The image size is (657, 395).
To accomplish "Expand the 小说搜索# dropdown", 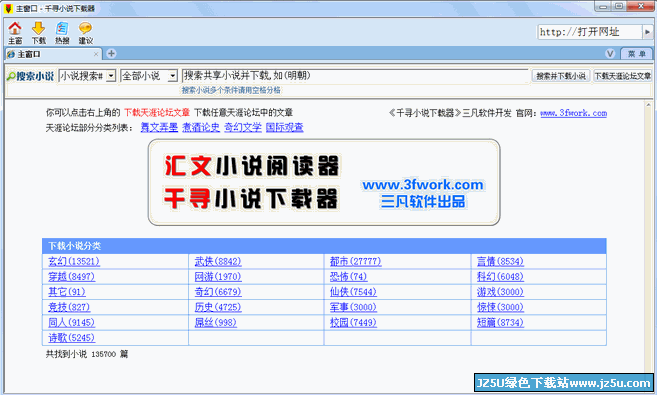I will coord(111,76).
